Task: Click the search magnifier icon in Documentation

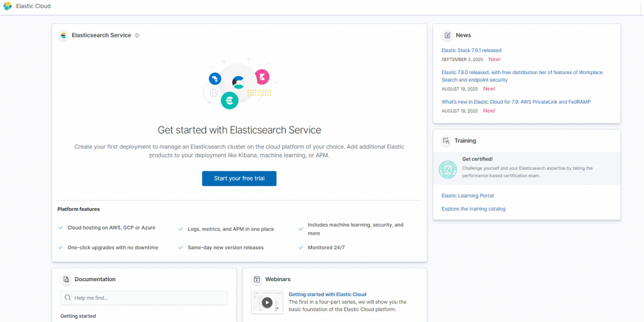Action: click(x=68, y=297)
